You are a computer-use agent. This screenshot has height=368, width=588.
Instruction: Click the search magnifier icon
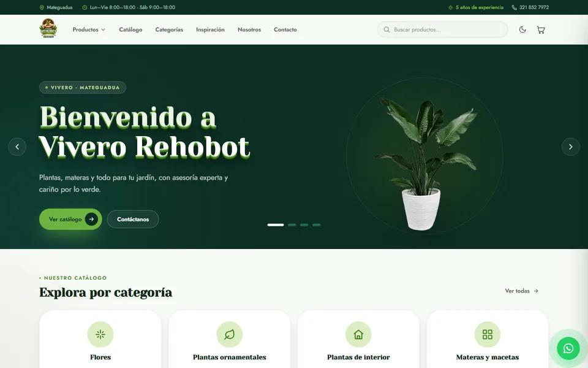pyautogui.click(x=386, y=29)
